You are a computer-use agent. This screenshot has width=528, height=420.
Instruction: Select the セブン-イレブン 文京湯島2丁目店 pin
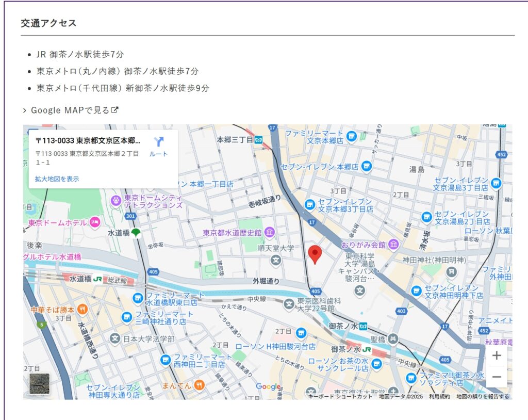tap(426, 217)
